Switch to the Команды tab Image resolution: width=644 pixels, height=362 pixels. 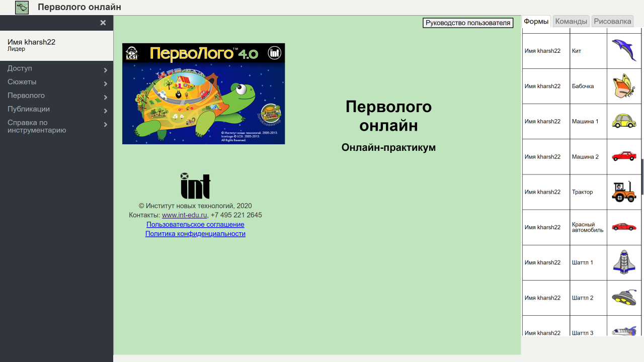[x=571, y=21]
